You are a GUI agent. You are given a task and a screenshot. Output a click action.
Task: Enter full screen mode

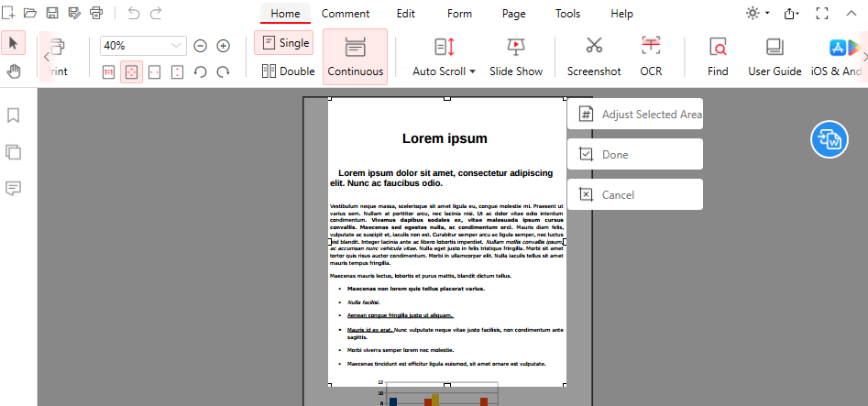(x=822, y=14)
